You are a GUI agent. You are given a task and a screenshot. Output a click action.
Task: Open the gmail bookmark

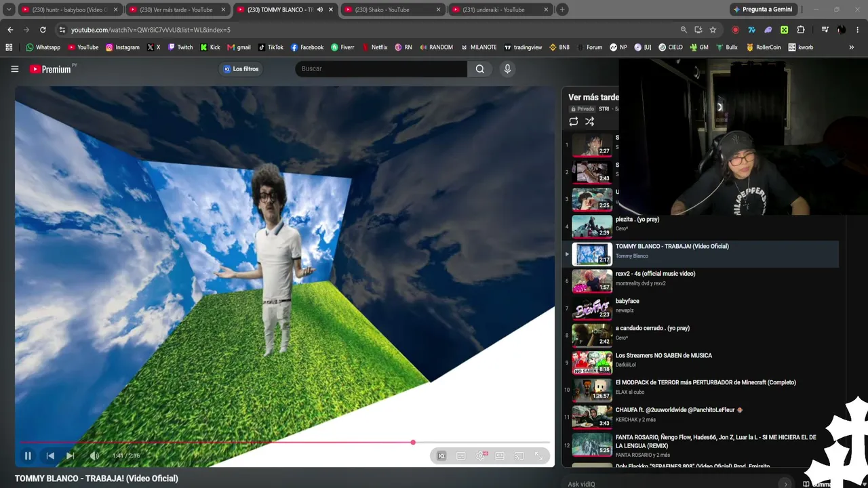pyautogui.click(x=239, y=47)
